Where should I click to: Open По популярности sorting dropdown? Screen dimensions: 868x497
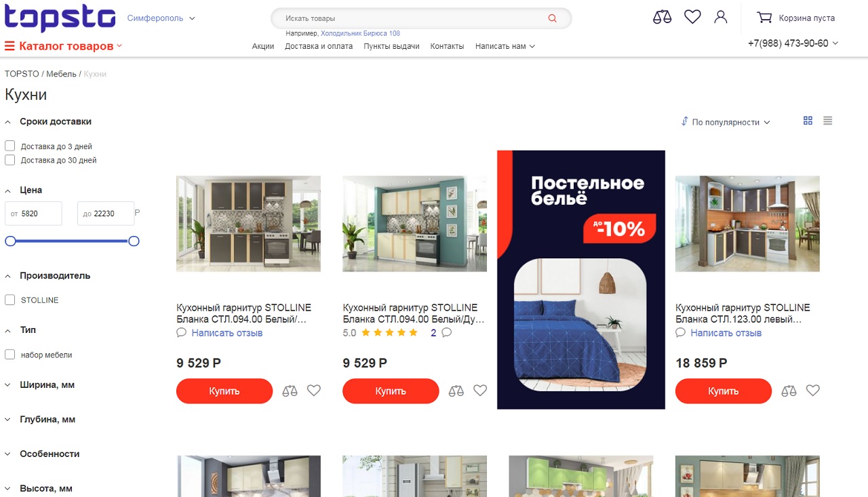[726, 122]
